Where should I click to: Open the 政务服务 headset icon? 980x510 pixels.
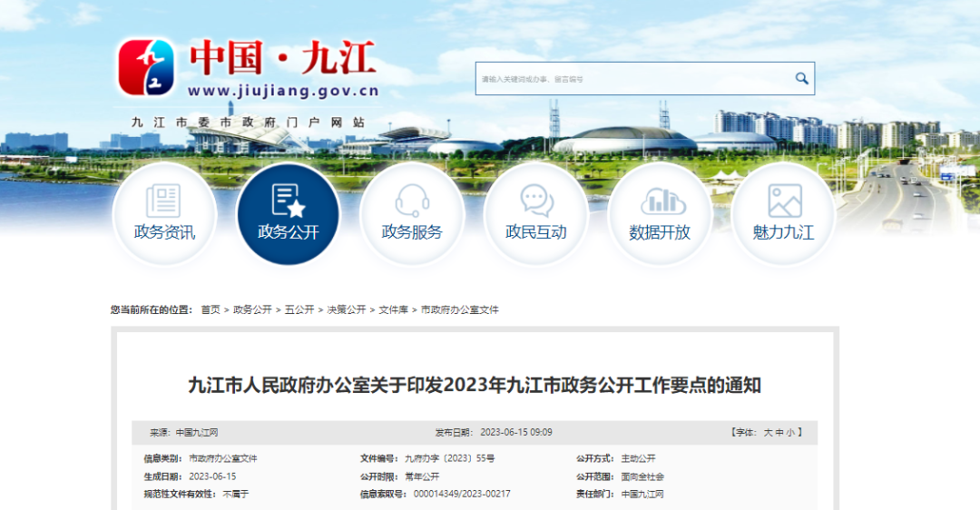pos(412,201)
